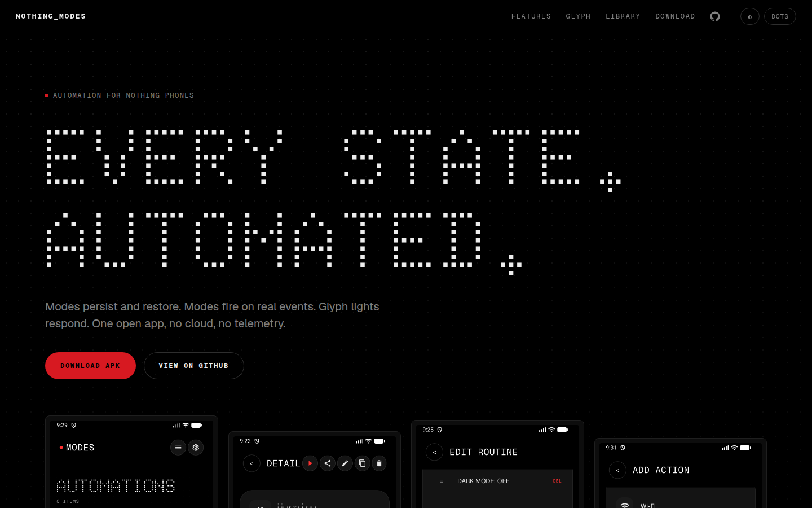Click the copy icon on Detail screen
Image resolution: width=812 pixels, height=508 pixels.
coord(362,463)
